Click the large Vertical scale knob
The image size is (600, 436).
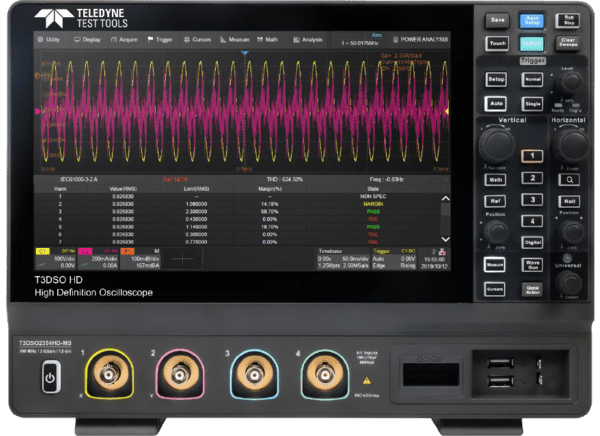tap(496, 144)
